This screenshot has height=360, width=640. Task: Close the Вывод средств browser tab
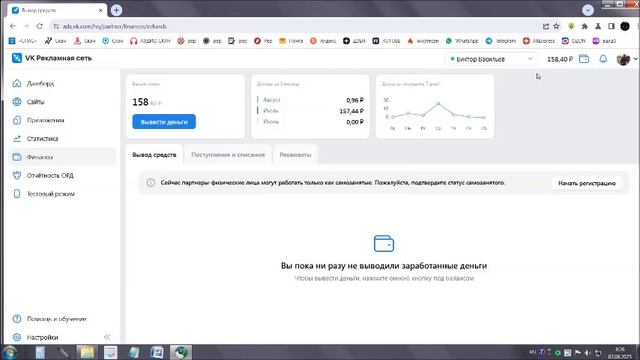[100, 10]
